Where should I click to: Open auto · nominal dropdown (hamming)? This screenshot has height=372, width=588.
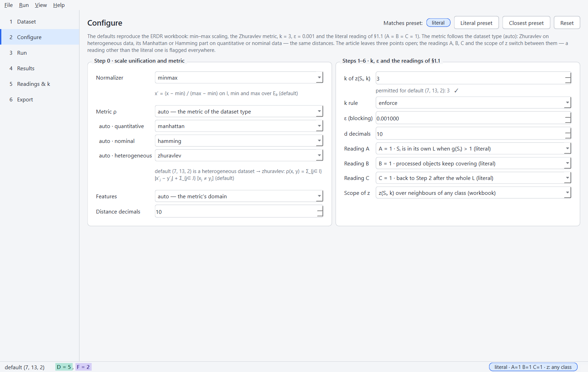coord(239,141)
